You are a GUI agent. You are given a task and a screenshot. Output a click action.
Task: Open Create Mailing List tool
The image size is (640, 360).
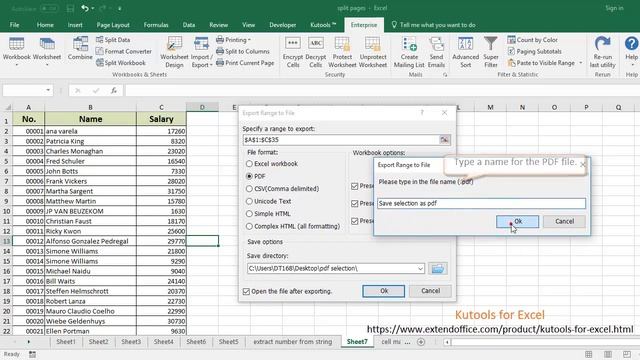tap(409, 52)
